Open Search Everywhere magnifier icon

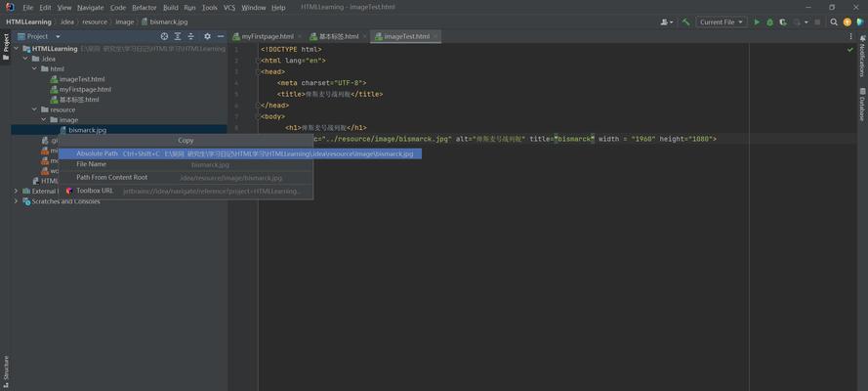pyautogui.click(x=834, y=22)
